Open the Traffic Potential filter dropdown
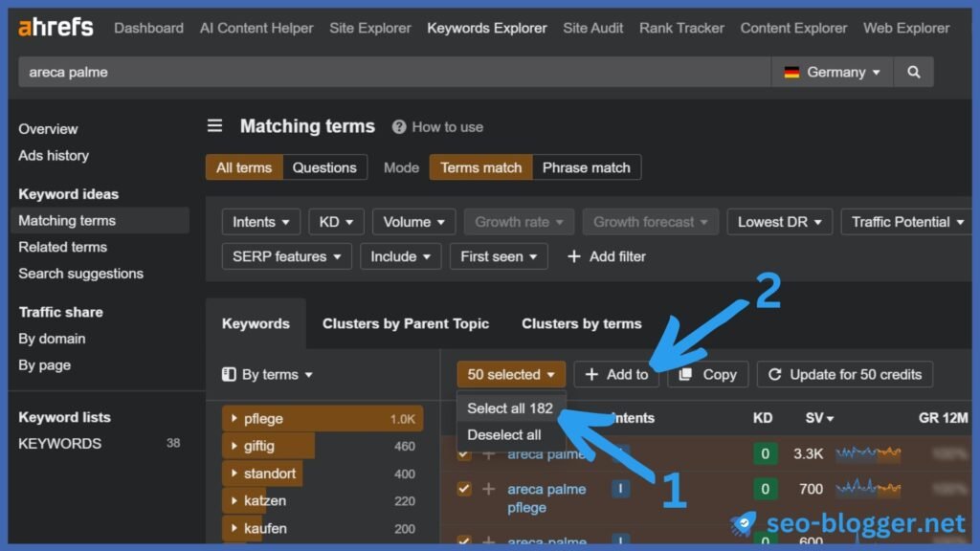 pos(907,222)
